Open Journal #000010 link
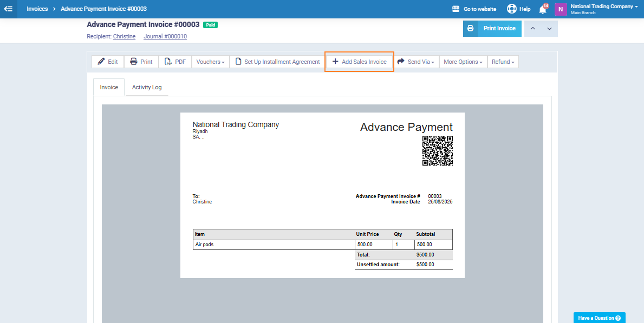Viewport: 644px width, 323px height. pos(165,37)
